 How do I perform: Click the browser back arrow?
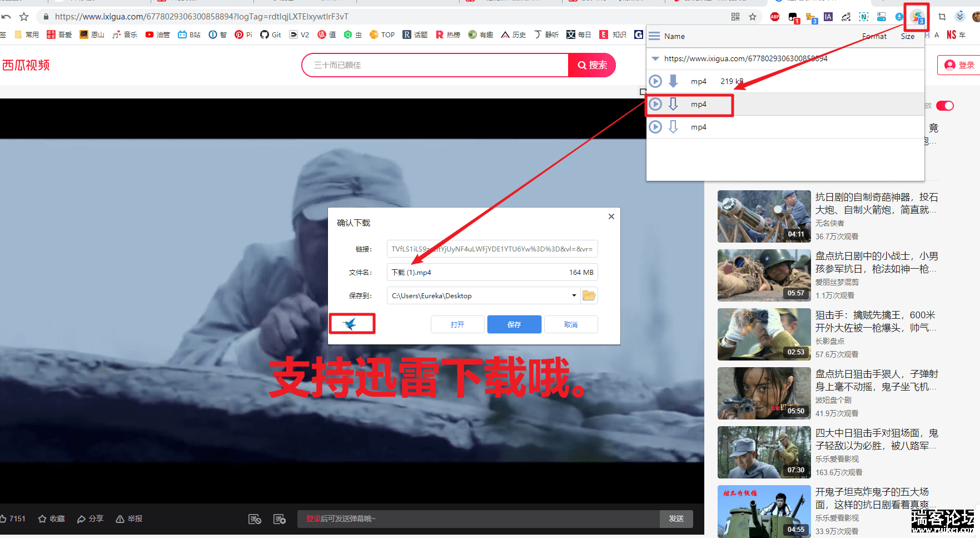point(6,17)
